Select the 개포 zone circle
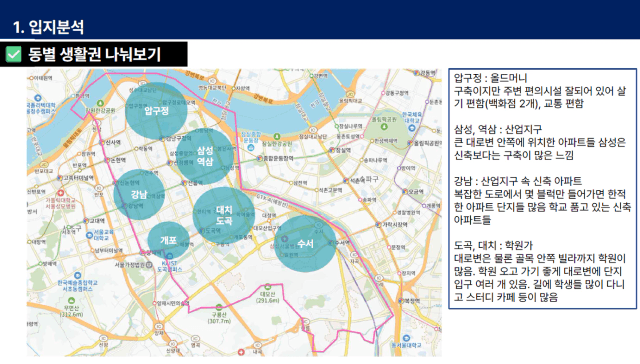This screenshot has height=364, width=640. [168, 240]
